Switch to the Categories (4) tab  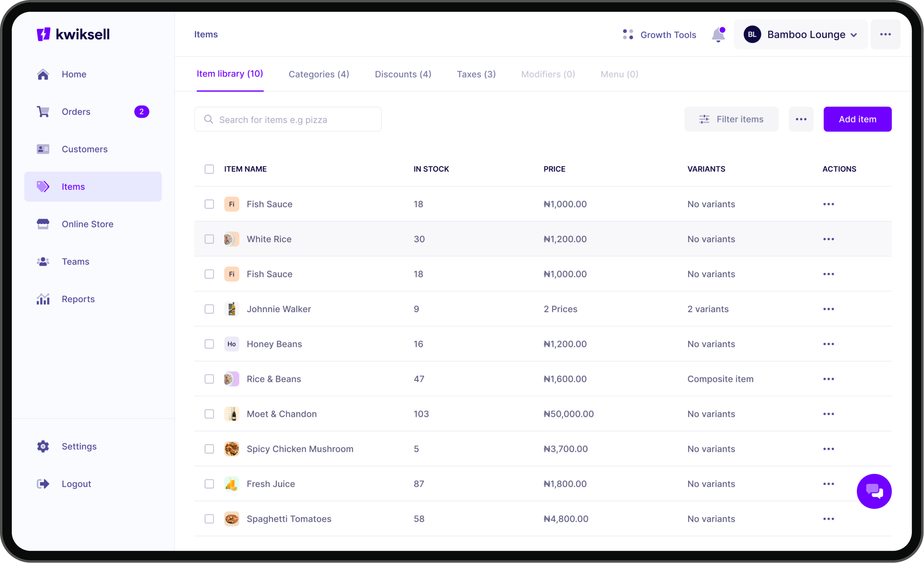[319, 74]
